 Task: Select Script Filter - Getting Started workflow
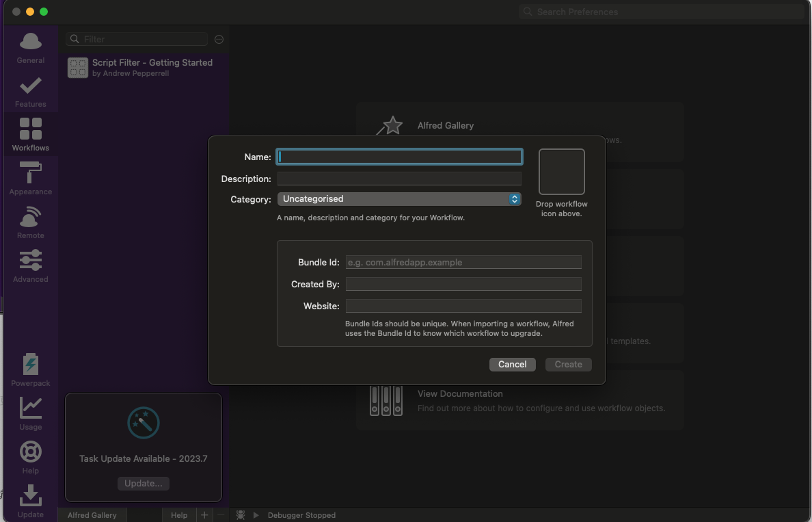click(144, 68)
